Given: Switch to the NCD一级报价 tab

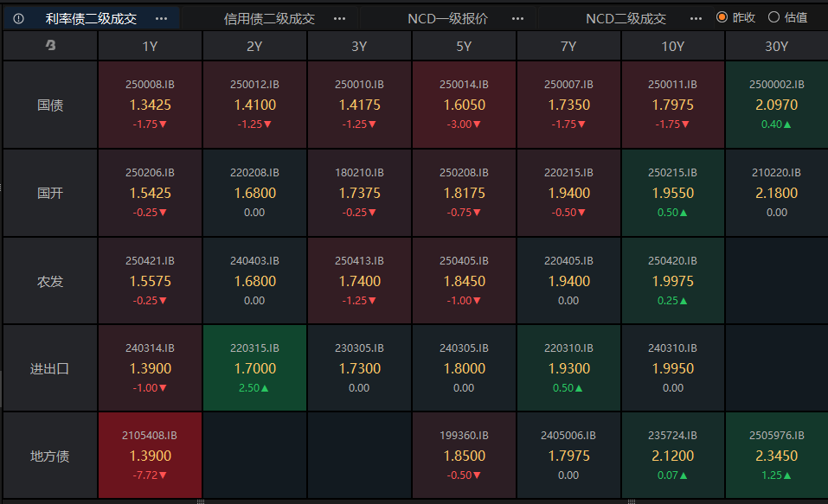Looking at the screenshot, I should point(448,19).
